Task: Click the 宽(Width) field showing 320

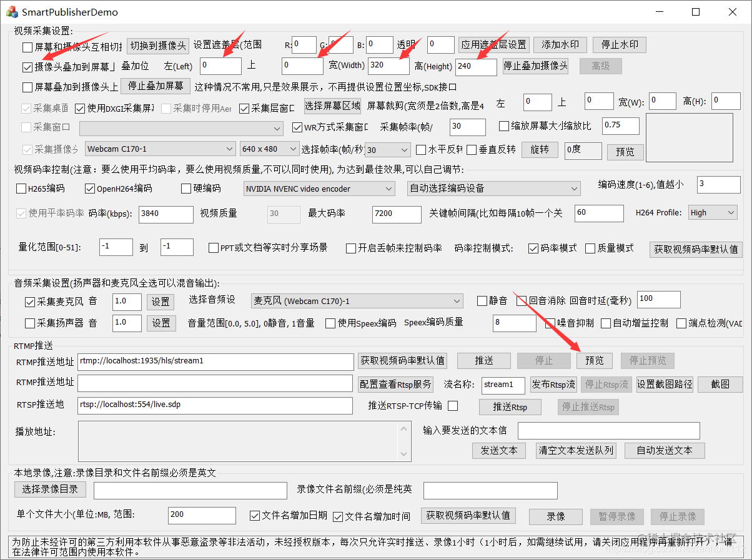Action: pos(388,66)
